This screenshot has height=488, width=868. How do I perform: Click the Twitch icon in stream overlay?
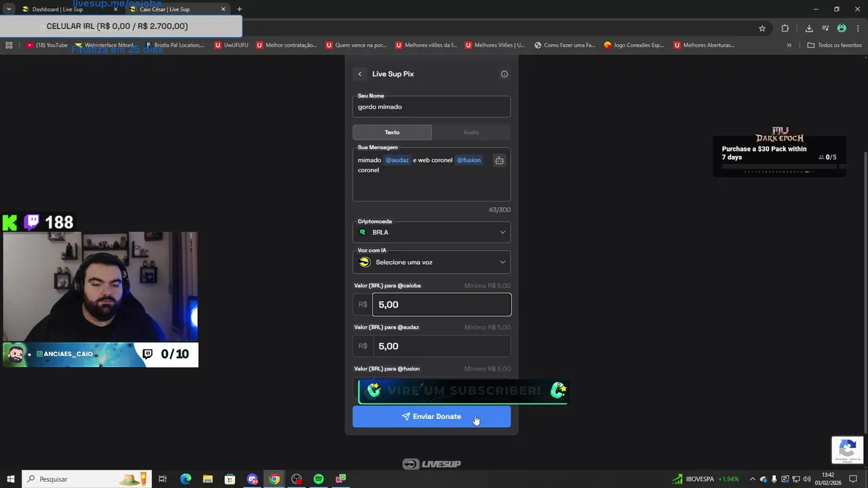tap(32, 222)
